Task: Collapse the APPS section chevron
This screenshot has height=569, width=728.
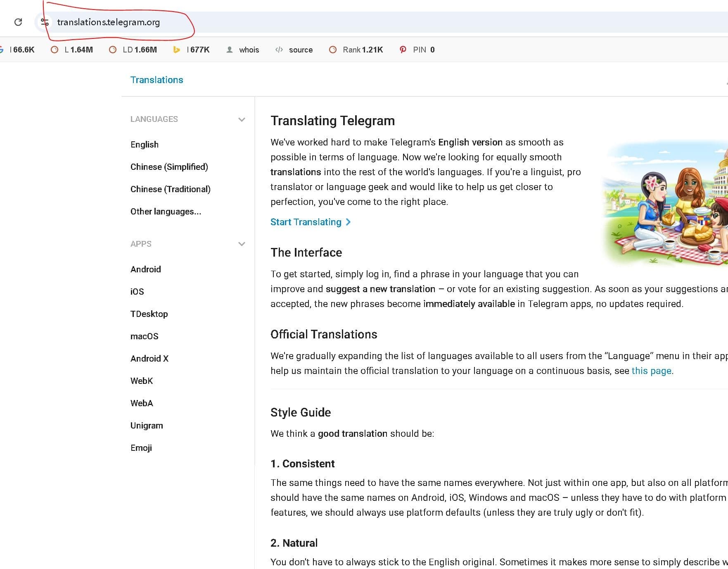Action: [x=242, y=244]
